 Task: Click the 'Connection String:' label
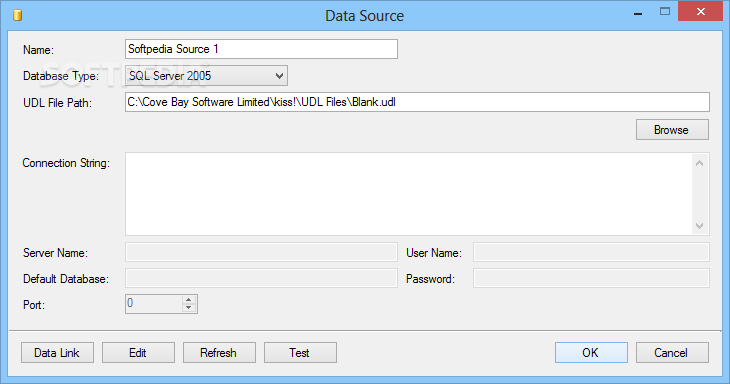(x=66, y=163)
